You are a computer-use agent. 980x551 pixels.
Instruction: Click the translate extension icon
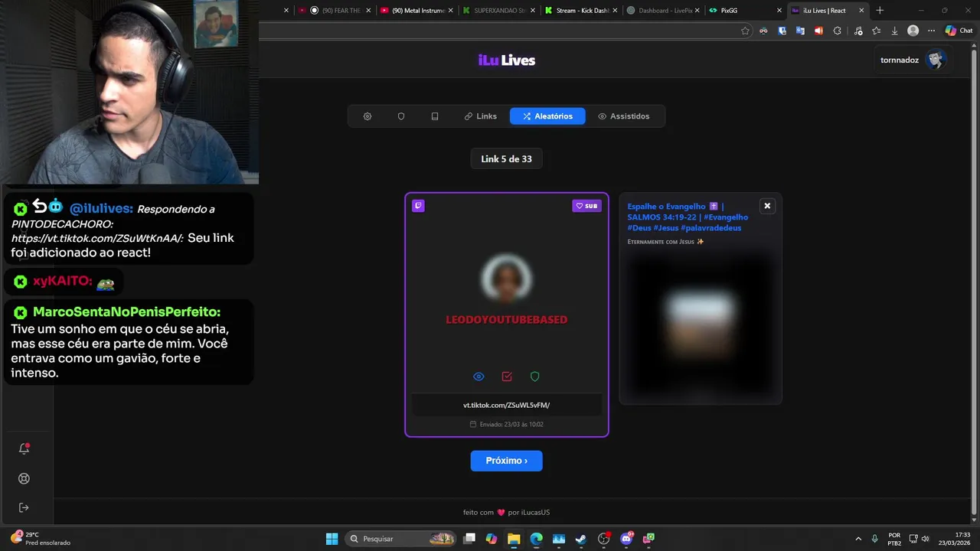pyautogui.click(x=800, y=31)
